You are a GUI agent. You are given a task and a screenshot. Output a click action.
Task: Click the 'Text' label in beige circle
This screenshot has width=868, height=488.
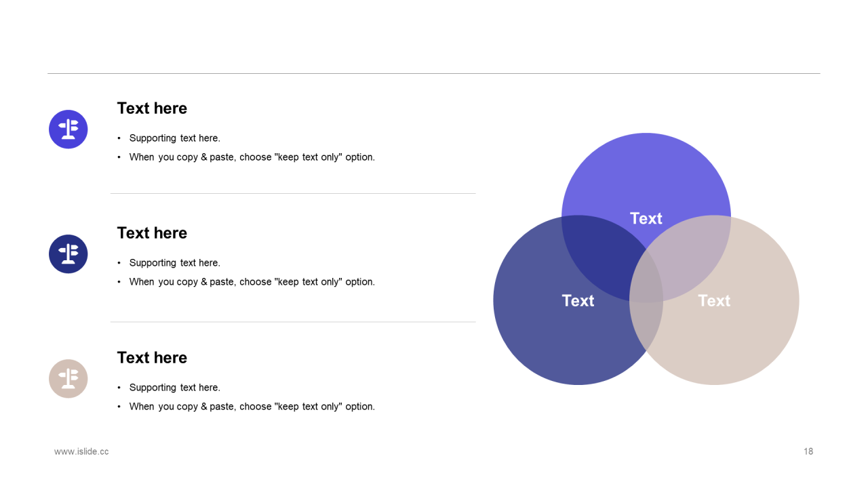(x=714, y=300)
